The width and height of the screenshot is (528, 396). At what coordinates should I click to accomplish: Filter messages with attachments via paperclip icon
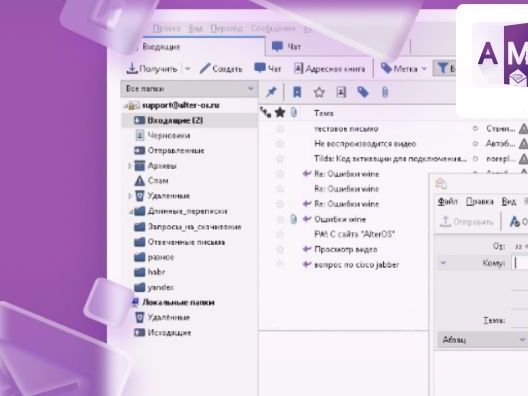coord(385,92)
